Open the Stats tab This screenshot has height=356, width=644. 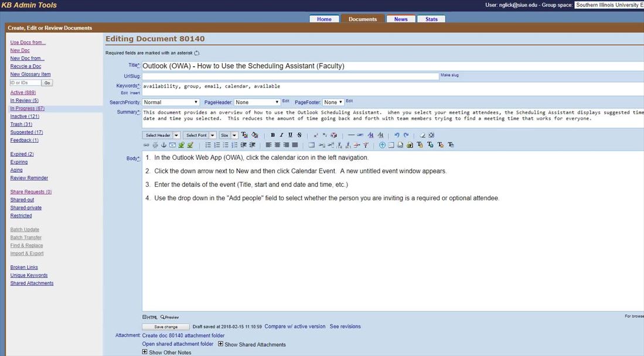[x=431, y=19]
